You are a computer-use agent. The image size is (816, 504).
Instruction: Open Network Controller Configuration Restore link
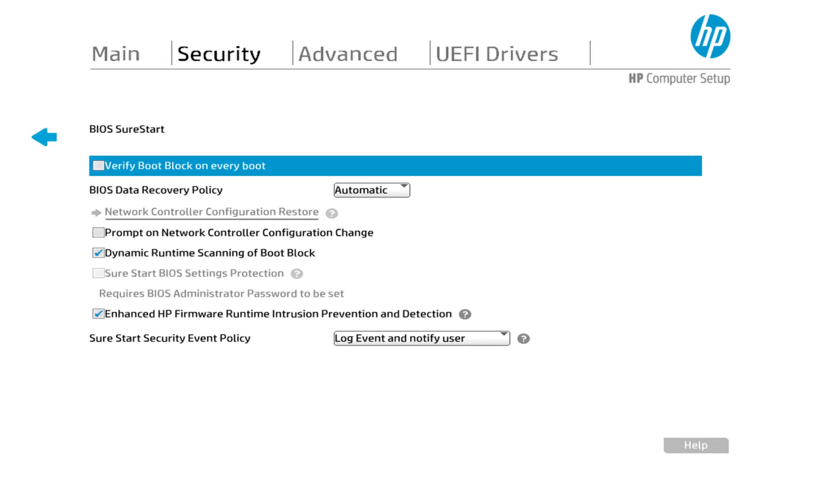[x=211, y=212]
